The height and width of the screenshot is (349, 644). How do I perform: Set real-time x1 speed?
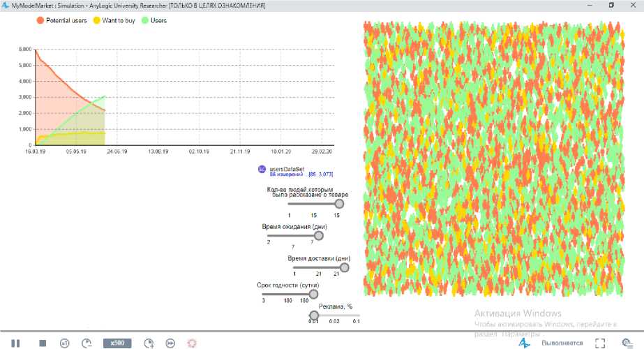coord(64,343)
